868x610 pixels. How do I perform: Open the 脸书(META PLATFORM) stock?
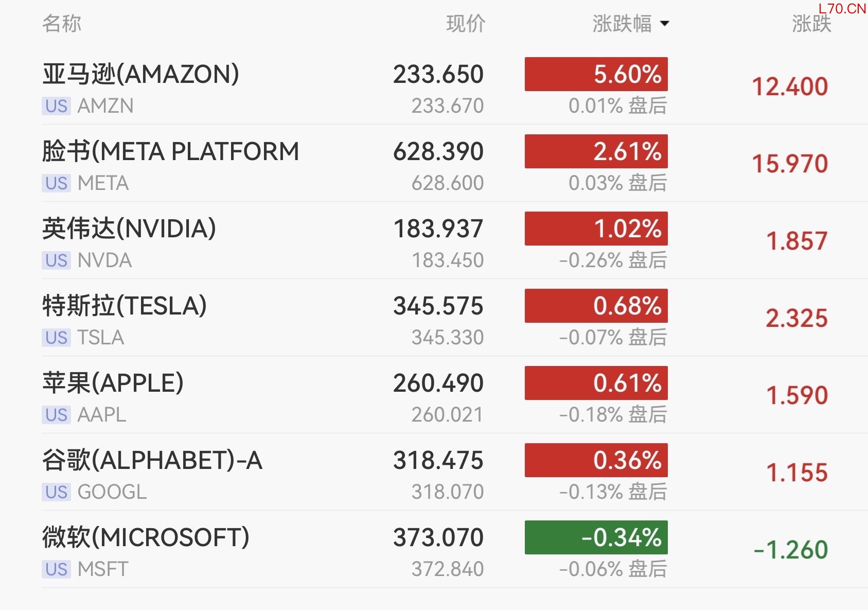pyautogui.click(x=170, y=152)
